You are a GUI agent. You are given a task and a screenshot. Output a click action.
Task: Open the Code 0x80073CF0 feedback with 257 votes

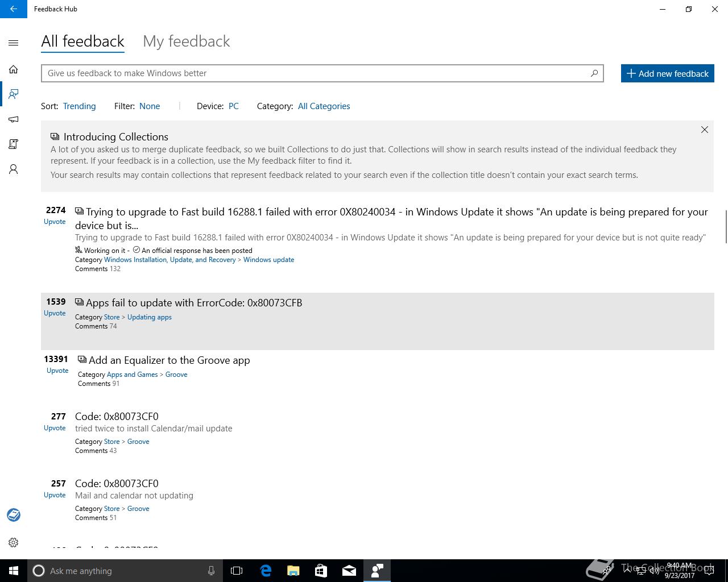[117, 484]
